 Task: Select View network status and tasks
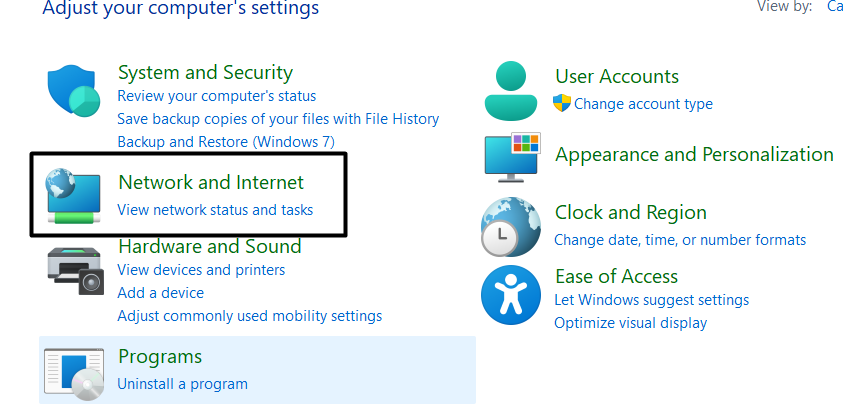215,210
